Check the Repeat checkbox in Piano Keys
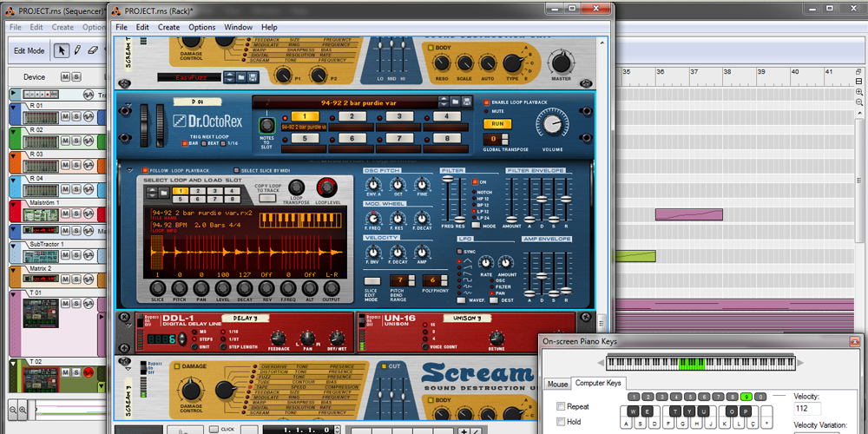868x434 pixels. pos(561,406)
